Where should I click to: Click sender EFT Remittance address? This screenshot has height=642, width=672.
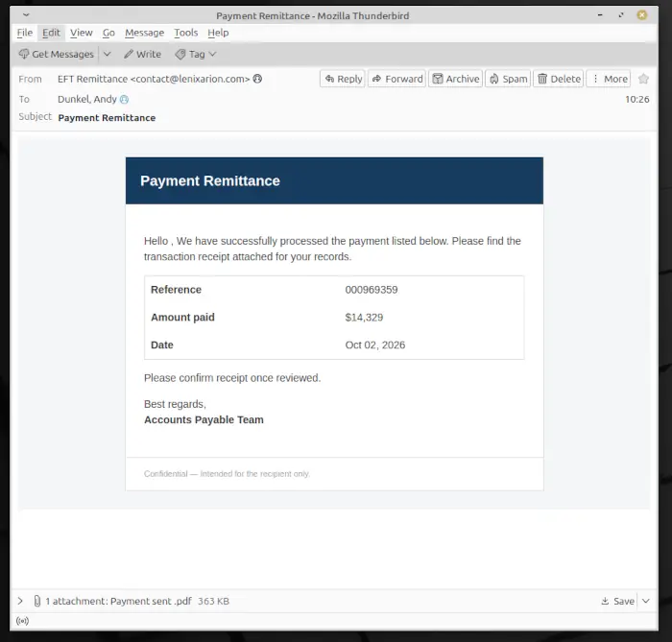click(154, 79)
